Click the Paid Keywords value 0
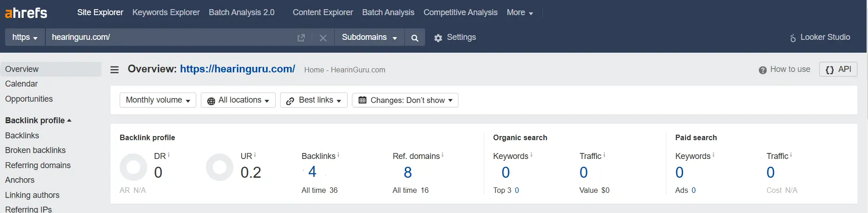This screenshot has width=868, height=213. point(680,172)
